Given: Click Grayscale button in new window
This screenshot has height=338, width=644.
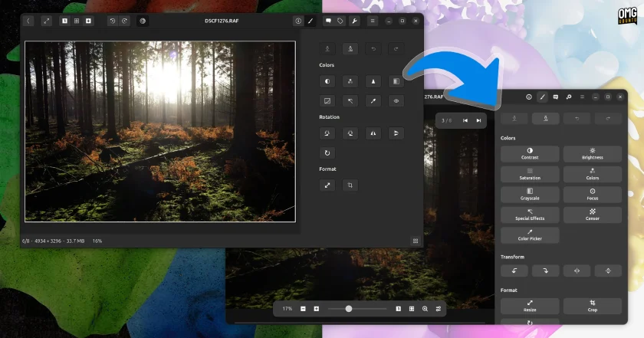Looking at the screenshot, I should [530, 194].
